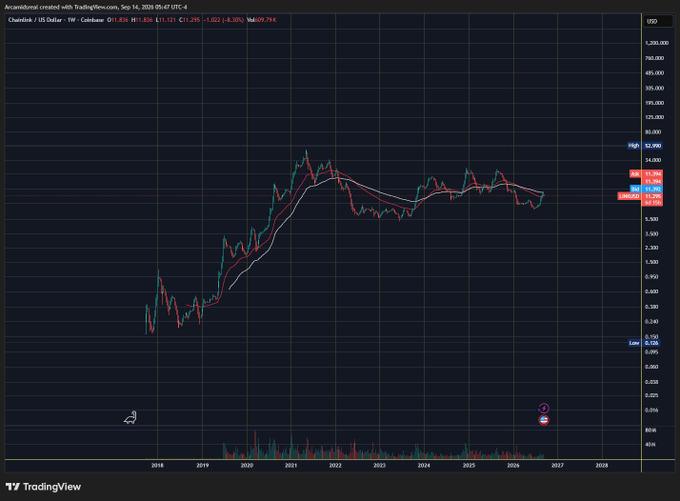Click the LINKUSD last price label
The image size is (680, 501).
point(640,196)
